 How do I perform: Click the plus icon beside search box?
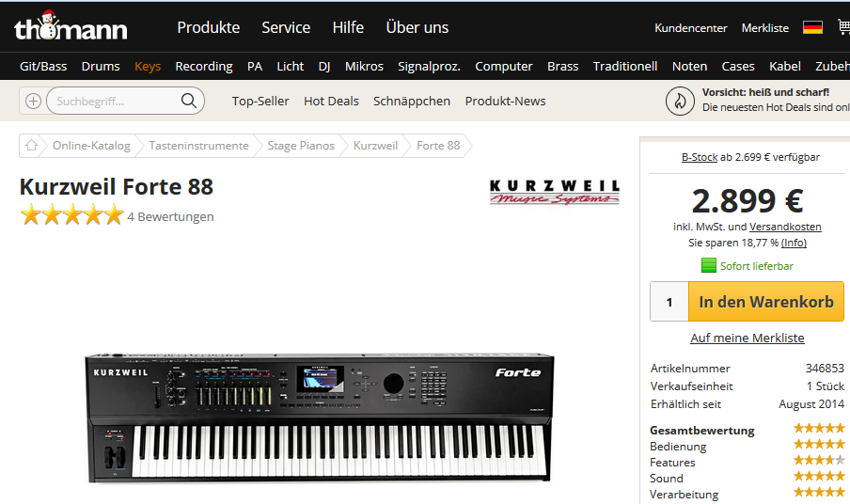[33, 101]
